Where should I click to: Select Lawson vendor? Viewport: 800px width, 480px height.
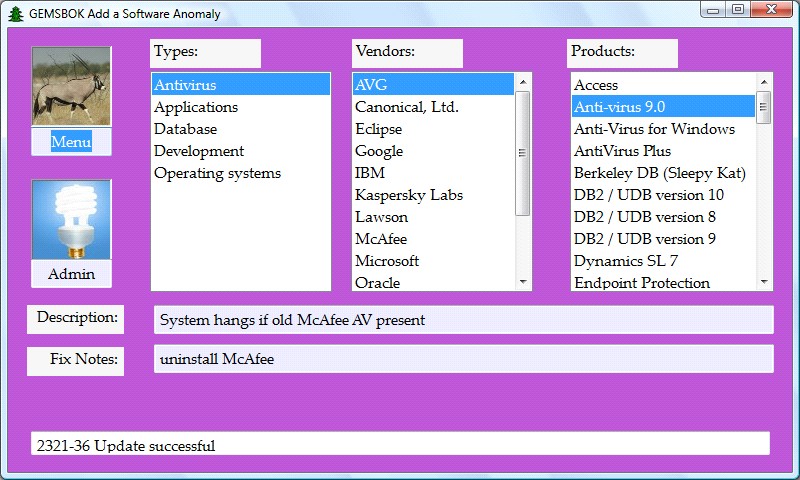tap(434, 217)
